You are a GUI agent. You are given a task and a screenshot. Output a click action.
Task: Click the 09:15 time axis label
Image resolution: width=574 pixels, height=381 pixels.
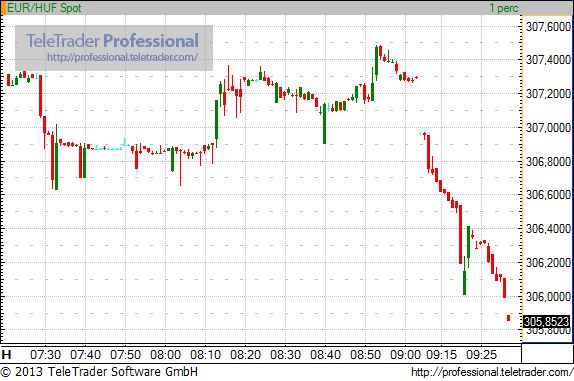tap(441, 355)
